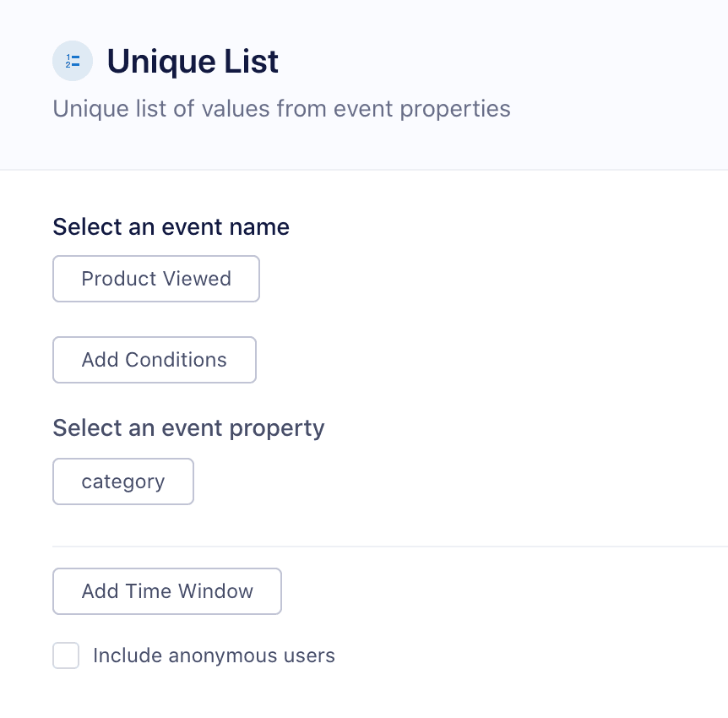Click the Include anonymous users label text

(213, 655)
